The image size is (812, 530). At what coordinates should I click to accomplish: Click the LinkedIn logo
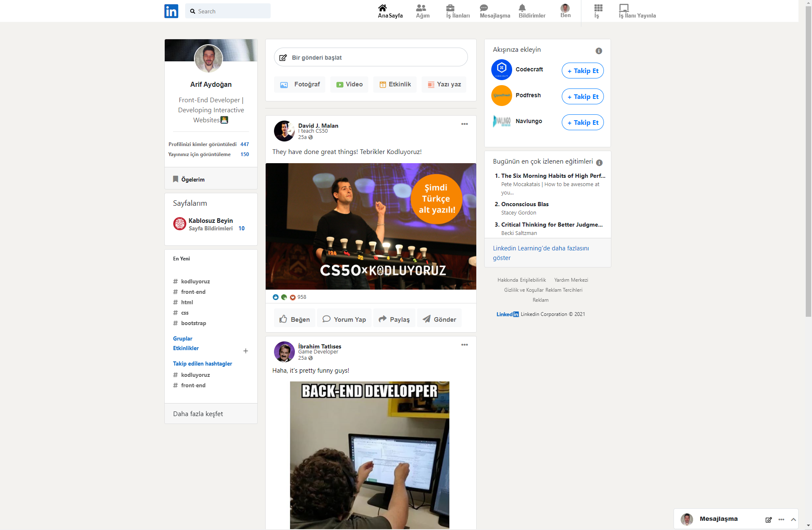pyautogui.click(x=171, y=11)
